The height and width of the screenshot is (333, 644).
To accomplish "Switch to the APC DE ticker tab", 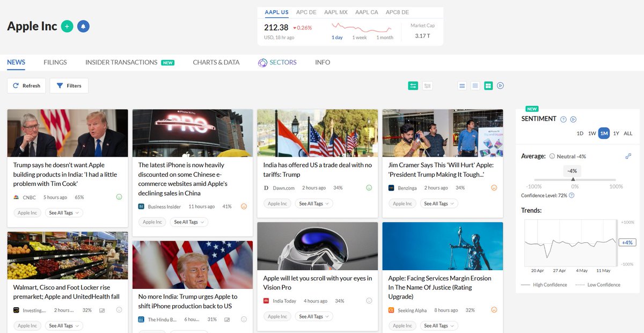I will 306,12.
